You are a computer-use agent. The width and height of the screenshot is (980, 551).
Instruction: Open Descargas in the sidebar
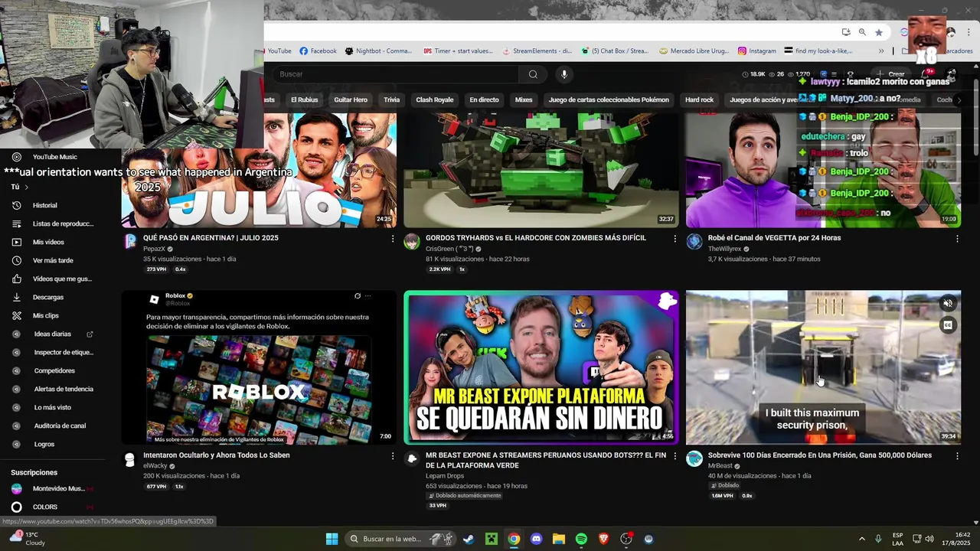pyautogui.click(x=48, y=297)
